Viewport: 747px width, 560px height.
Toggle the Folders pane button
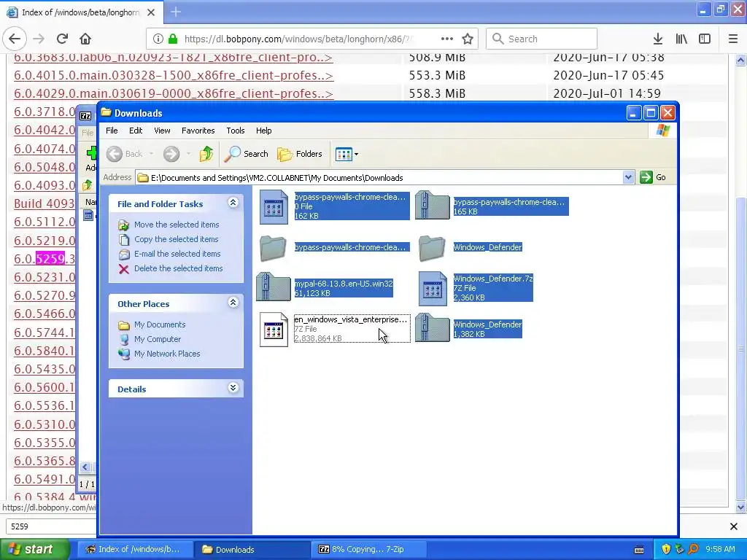coord(300,154)
